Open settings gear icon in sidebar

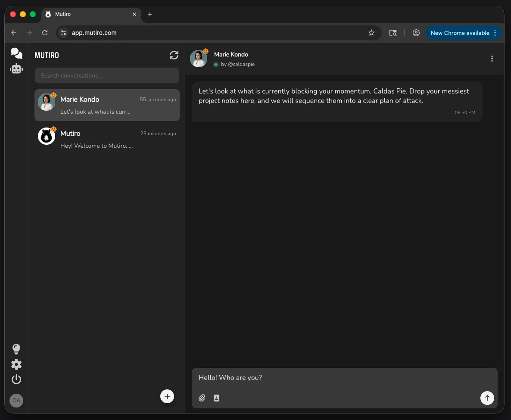[16, 364]
